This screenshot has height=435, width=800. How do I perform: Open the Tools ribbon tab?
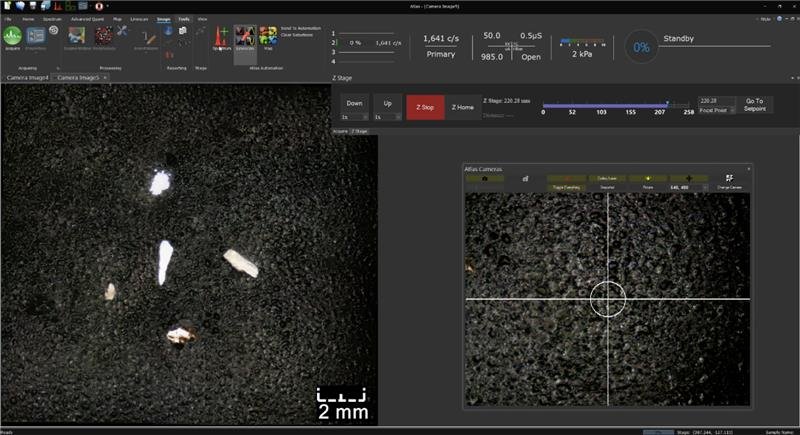184,19
